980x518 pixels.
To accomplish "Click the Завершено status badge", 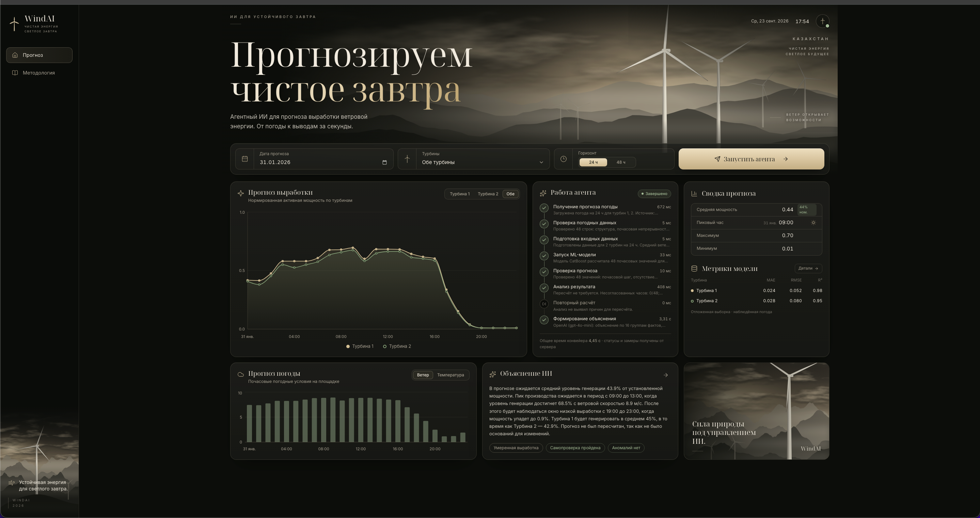I will (x=654, y=194).
